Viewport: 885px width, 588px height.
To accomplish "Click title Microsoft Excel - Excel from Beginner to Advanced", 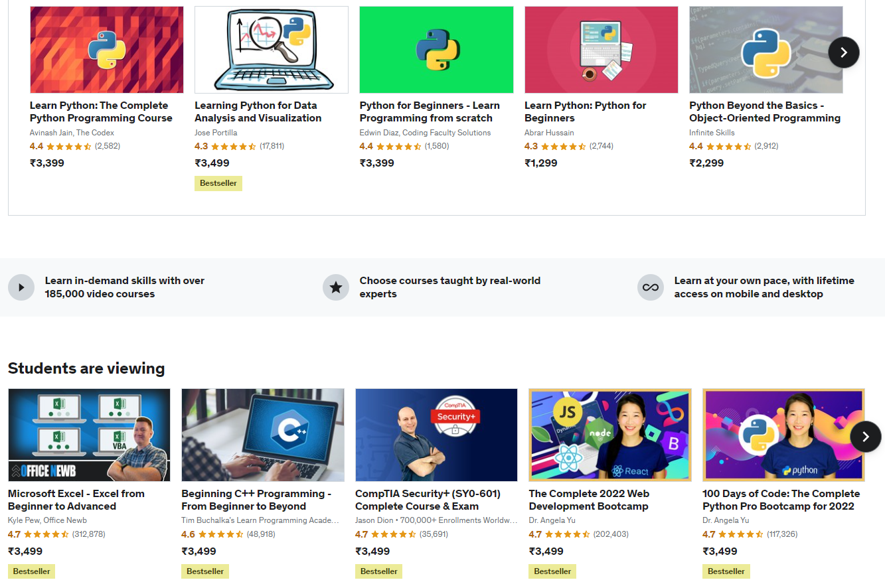I will pos(76,500).
